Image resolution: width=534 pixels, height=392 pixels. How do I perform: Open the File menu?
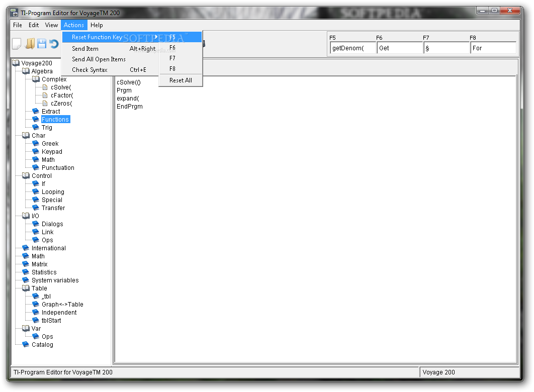click(18, 25)
